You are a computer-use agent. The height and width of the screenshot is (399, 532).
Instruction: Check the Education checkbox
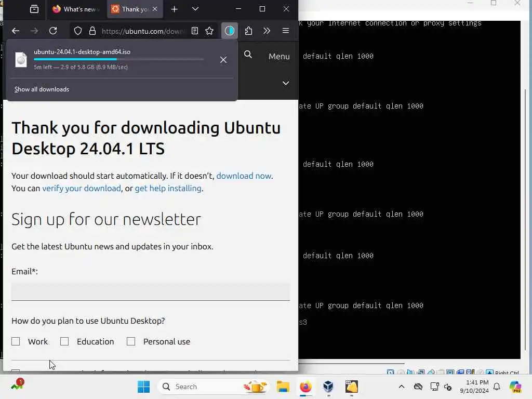point(64,341)
